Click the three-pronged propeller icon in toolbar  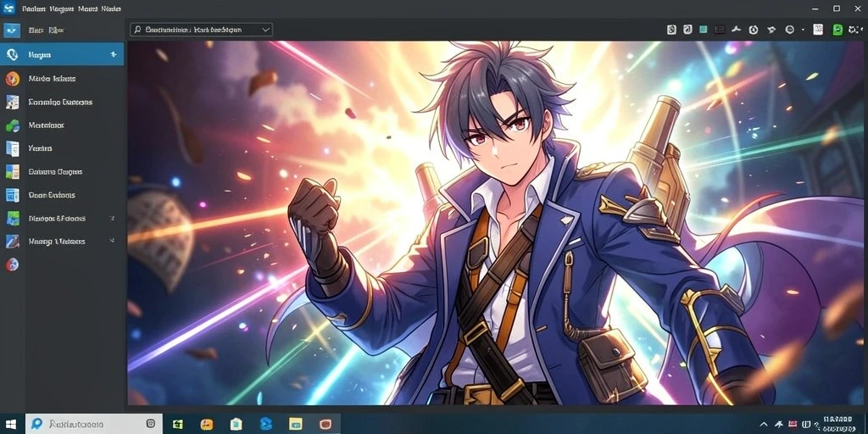point(736,30)
